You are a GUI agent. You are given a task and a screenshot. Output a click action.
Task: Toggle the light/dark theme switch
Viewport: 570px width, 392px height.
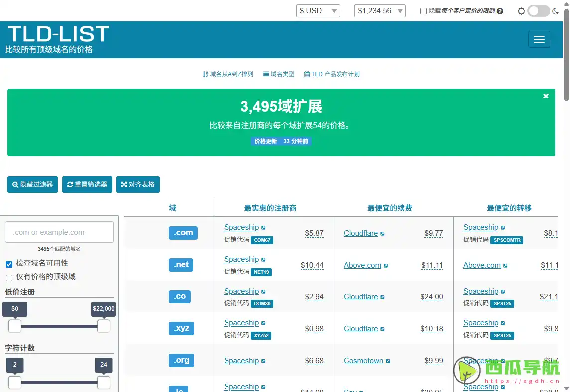(538, 10)
